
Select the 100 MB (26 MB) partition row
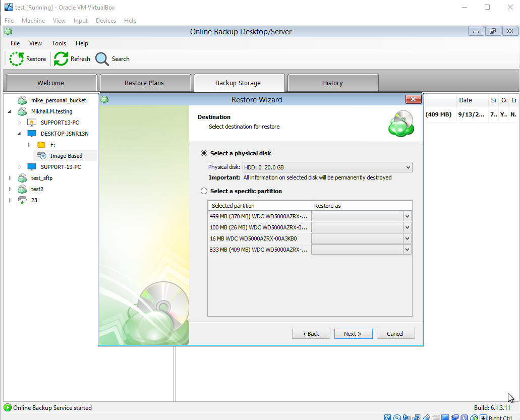pyautogui.click(x=259, y=227)
